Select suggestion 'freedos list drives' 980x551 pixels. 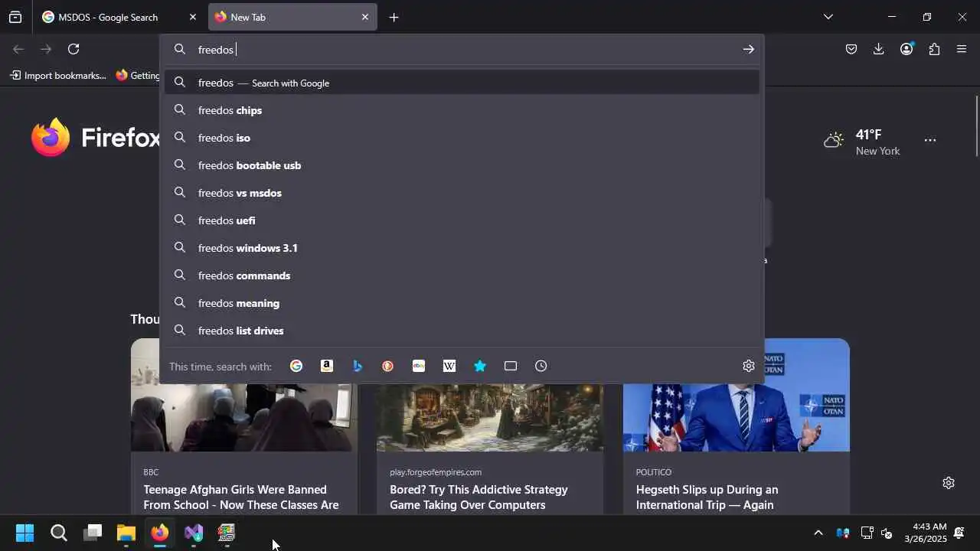tap(462, 331)
